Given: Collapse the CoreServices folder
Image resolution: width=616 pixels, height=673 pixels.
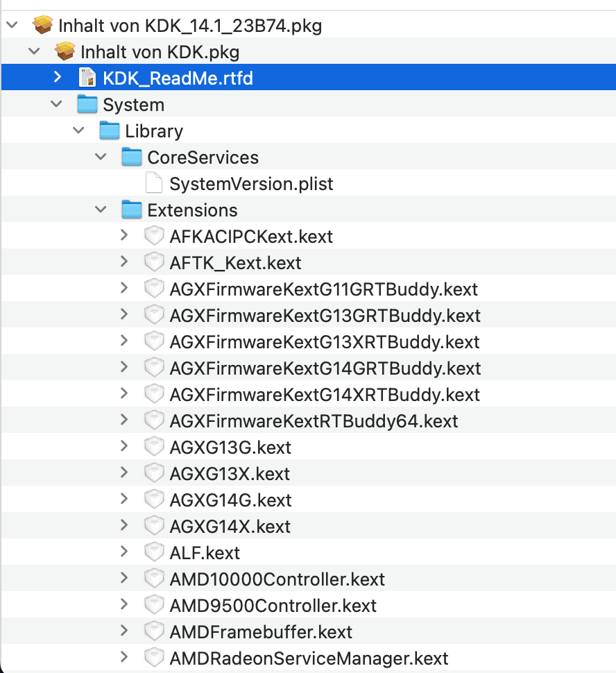Looking at the screenshot, I should click(x=101, y=157).
